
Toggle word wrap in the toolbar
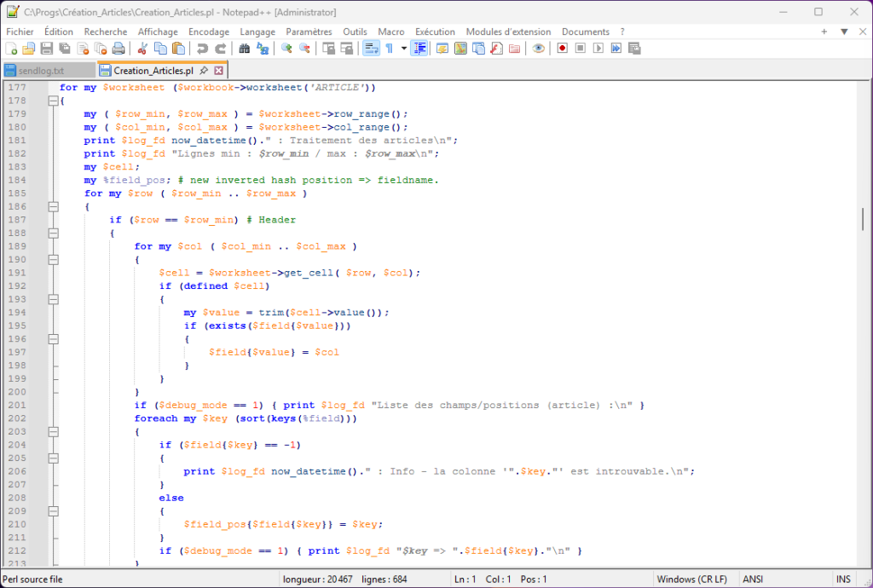click(x=371, y=49)
